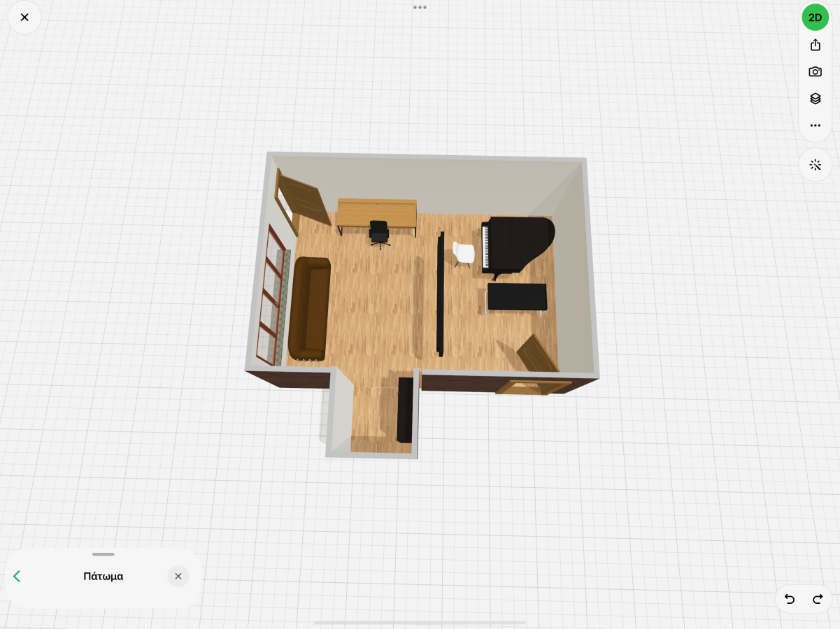
Task: Tap the share/export icon
Action: point(815,45)
